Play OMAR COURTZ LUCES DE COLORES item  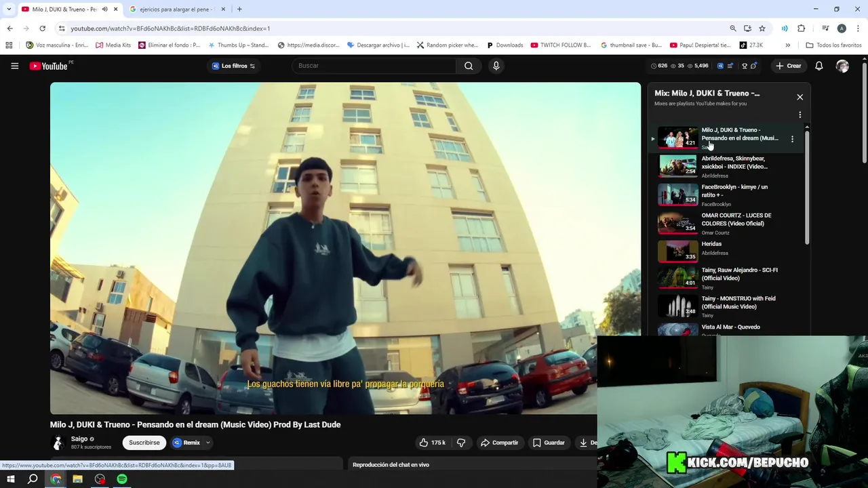click(x=726, y=223)
